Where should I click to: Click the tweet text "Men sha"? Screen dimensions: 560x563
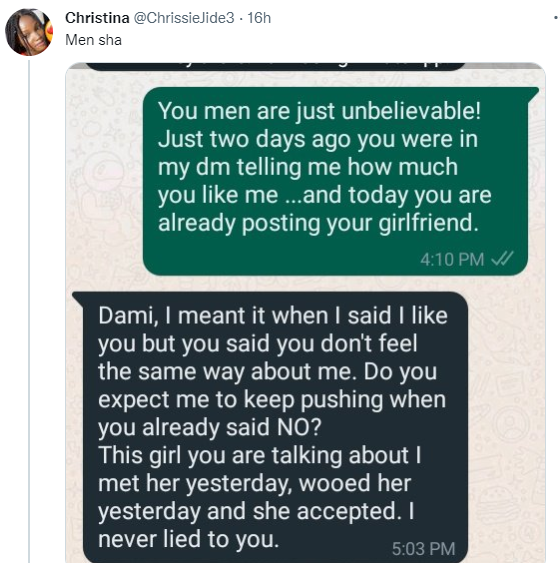(x=93, y=40)
